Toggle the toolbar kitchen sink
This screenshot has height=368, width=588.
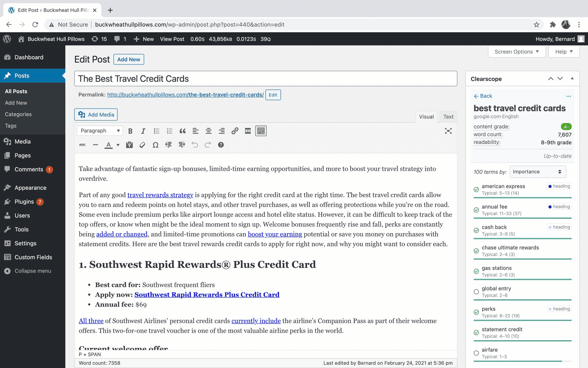point(261,131)
